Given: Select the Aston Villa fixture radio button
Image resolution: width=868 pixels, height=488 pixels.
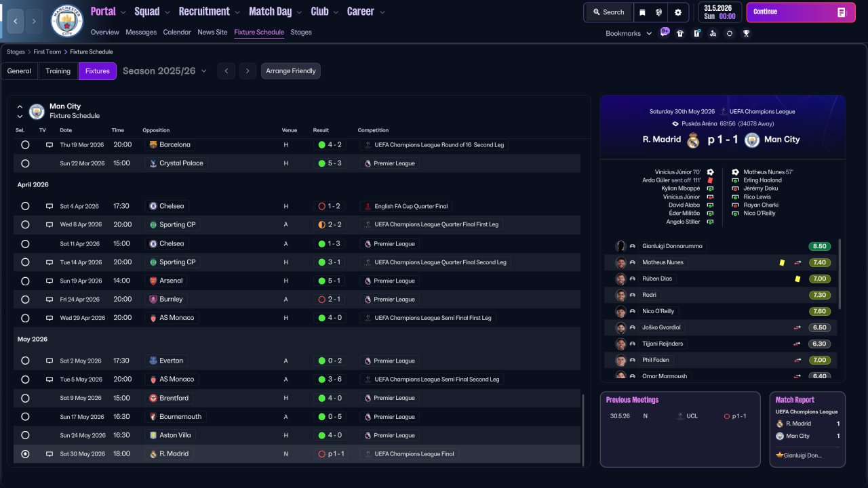Looking at the screenshot, I should [25, 435].
